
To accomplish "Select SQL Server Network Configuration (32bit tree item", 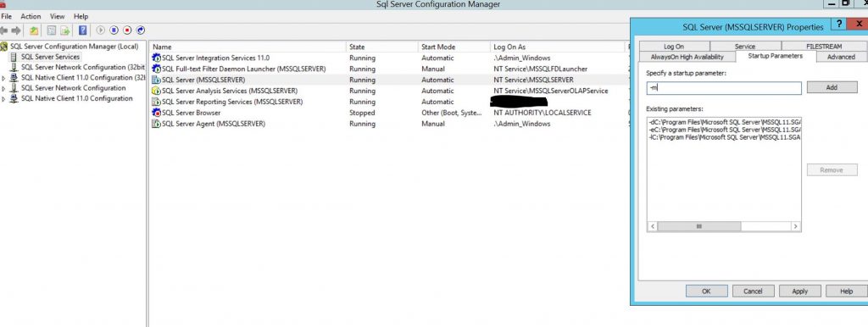I will (83, 68).
